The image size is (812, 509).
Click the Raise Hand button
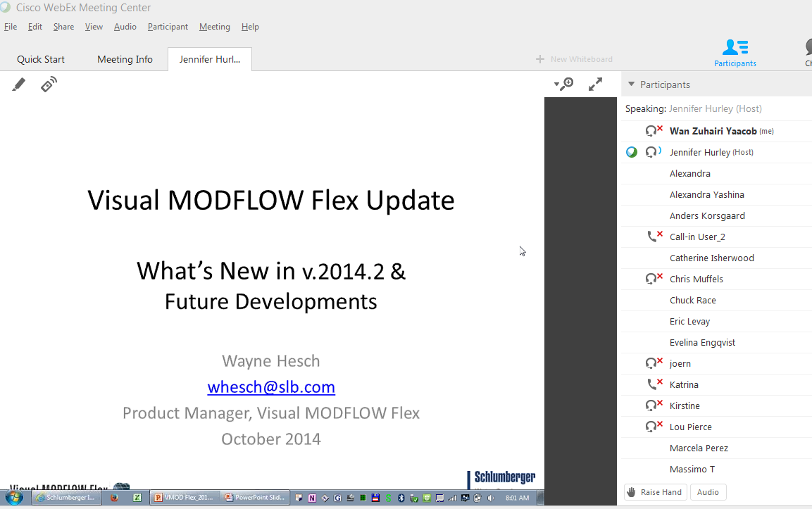(x=655, y=492)
